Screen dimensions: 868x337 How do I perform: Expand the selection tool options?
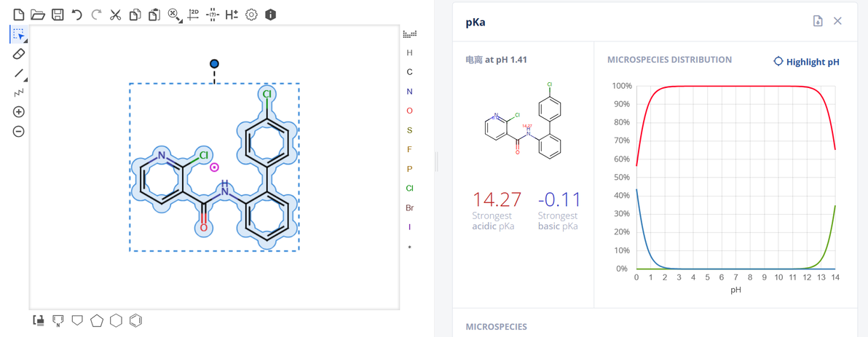click(x=25, y=41)
